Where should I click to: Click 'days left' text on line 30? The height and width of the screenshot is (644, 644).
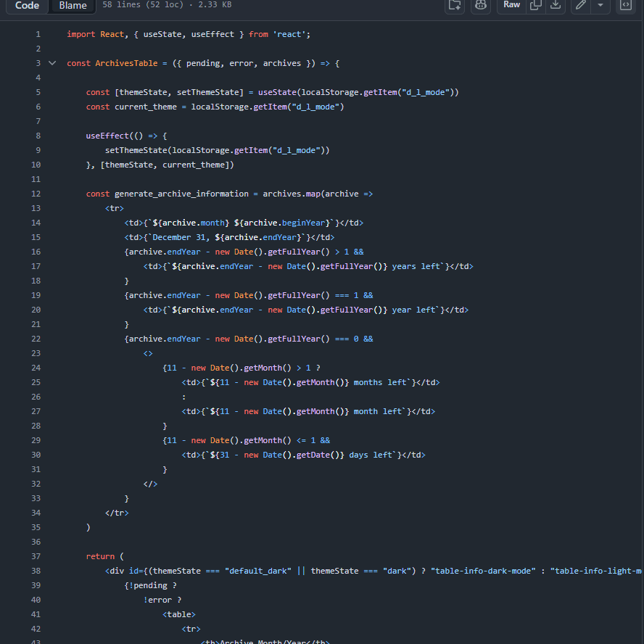click(371, 455)
